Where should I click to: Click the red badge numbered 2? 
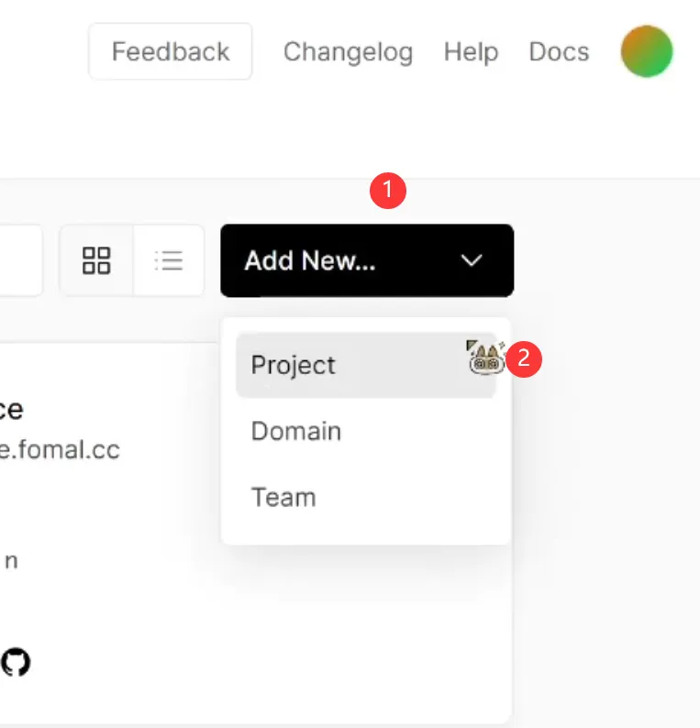(x=525, y=358)
